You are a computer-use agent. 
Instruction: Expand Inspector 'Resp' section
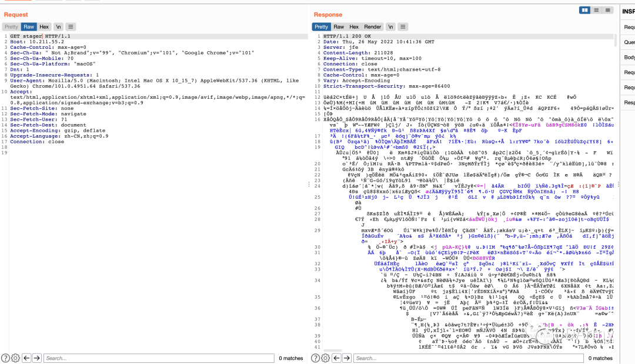[629, 102]
